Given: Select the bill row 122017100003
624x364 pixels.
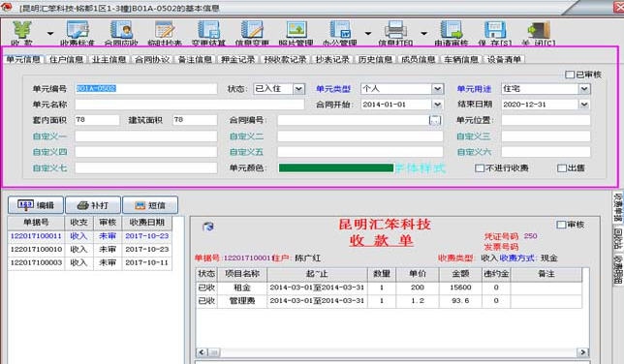Looking at the screenshot, I should pos(90,263).
